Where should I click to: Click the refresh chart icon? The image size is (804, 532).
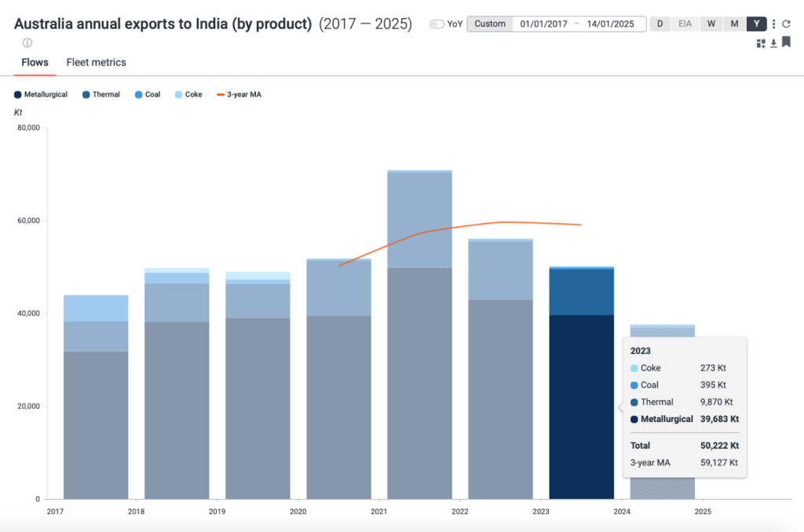(x=786, y=24)
